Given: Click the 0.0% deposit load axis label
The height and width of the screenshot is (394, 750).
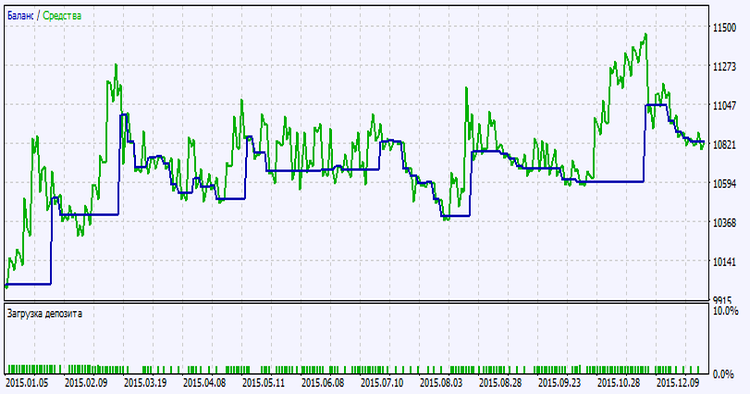Looking at the screenshot, I should tap(724, 374).
